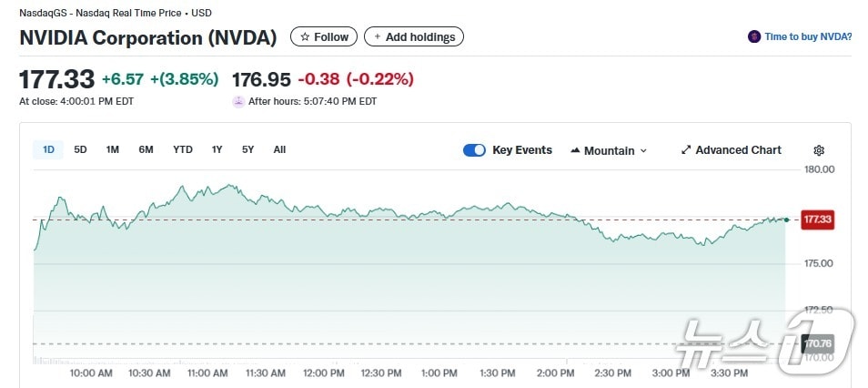
Task: Expand the Mountain chart type dropdown
Action: point(643,151)
